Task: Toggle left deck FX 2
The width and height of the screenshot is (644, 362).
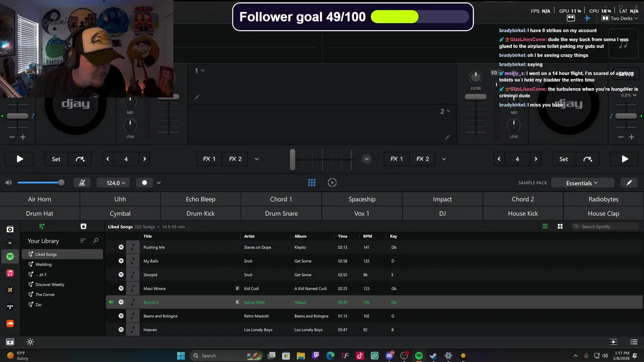Action: (235, 159)
